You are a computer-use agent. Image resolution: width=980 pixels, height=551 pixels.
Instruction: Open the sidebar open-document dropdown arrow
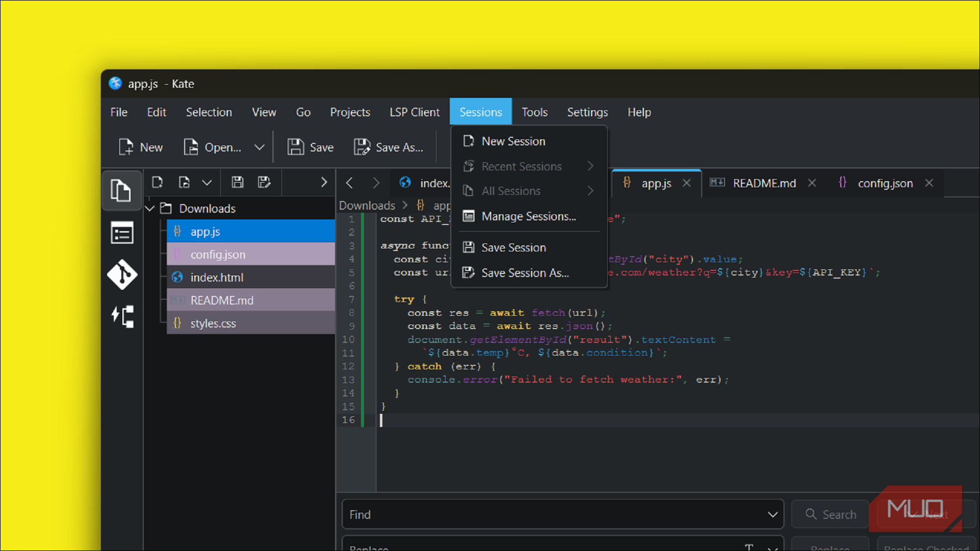207,182
